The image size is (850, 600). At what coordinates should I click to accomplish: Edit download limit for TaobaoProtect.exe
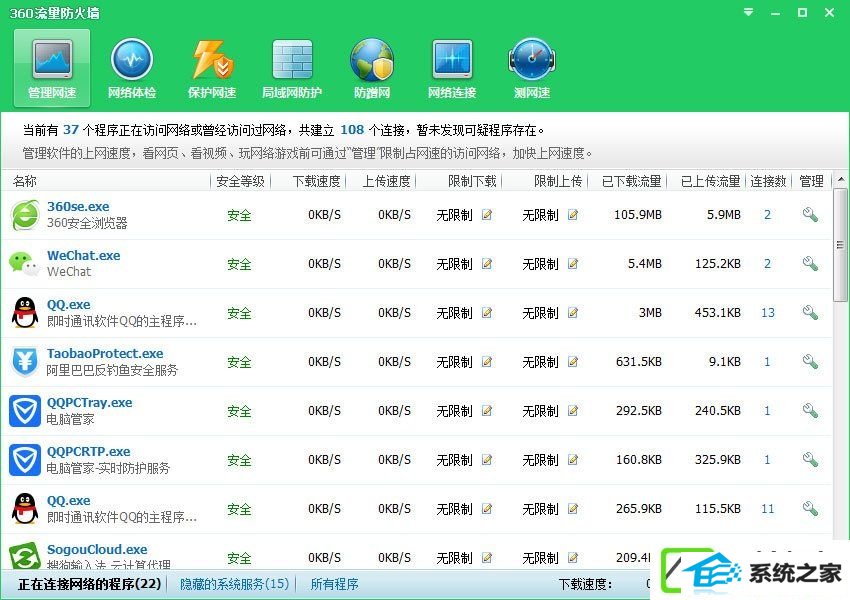pyautogui.click(x=487, y=362)
